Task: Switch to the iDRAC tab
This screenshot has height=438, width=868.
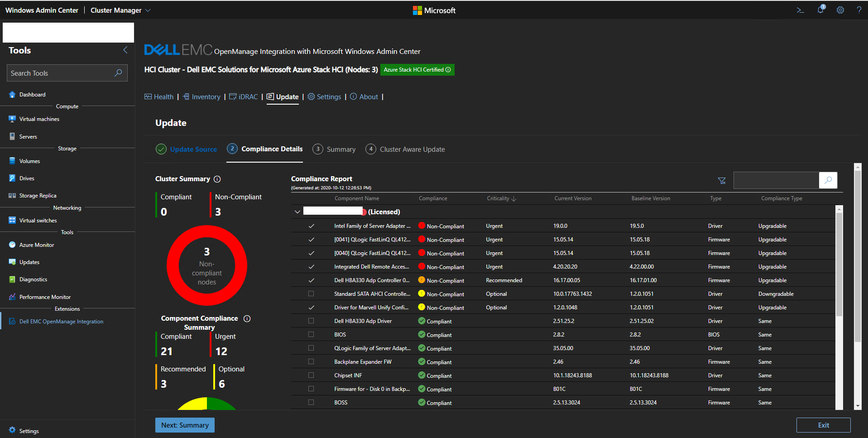Action: coord(243,97)
